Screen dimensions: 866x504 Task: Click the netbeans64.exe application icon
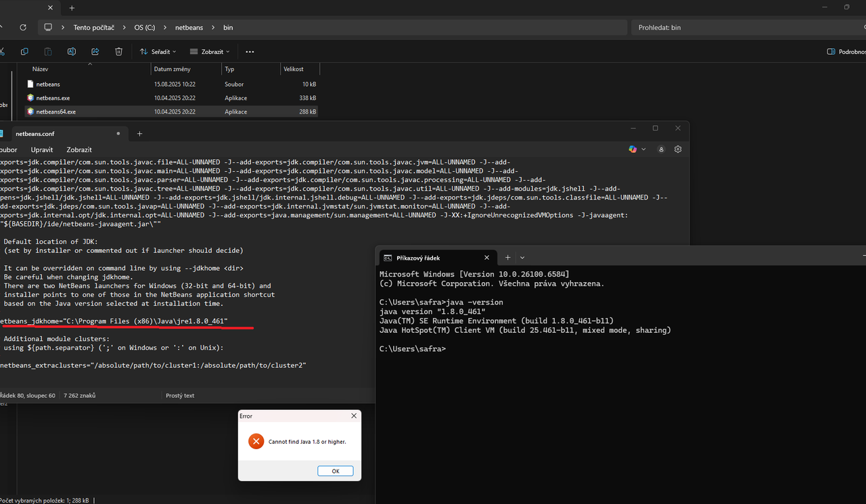point(30,112)
